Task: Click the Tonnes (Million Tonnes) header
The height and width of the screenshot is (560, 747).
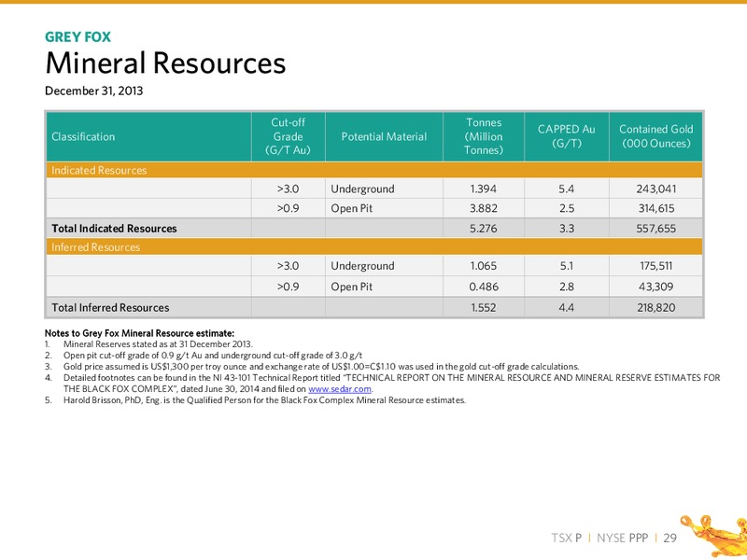Action: [484, 136]
